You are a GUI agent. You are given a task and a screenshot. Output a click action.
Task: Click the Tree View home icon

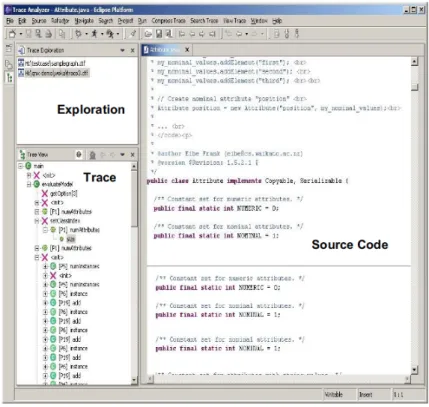92,155
